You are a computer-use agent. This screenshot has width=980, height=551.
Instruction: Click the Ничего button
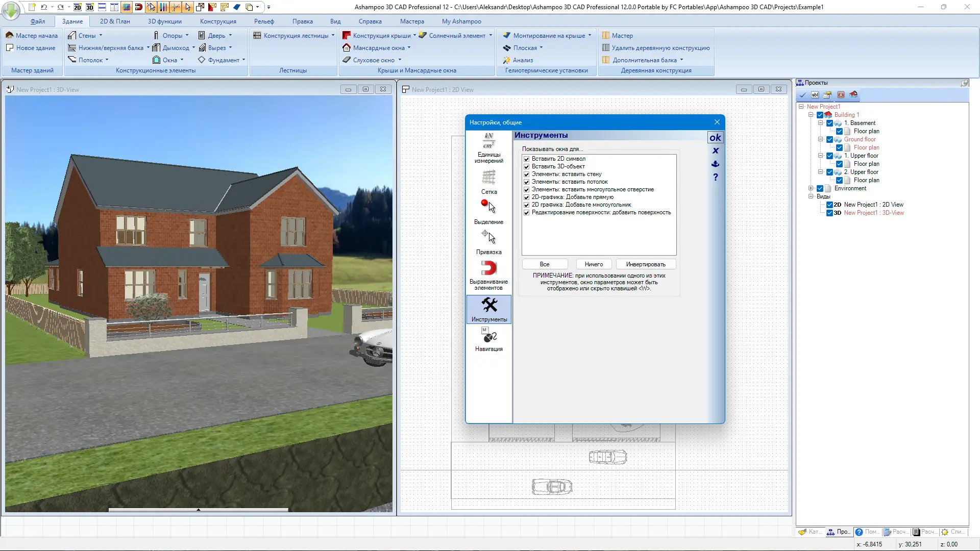(x=594, y=264)
